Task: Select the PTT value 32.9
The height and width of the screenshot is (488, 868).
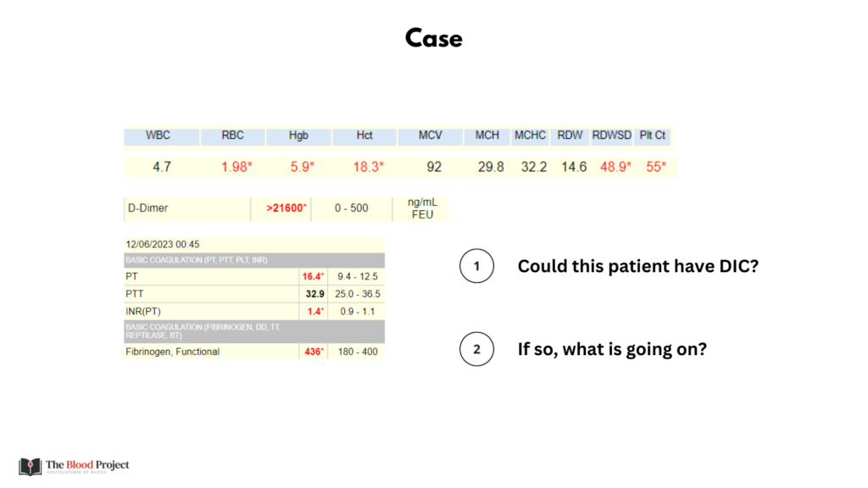Action: pyautogui.click(x=315, y=294)
